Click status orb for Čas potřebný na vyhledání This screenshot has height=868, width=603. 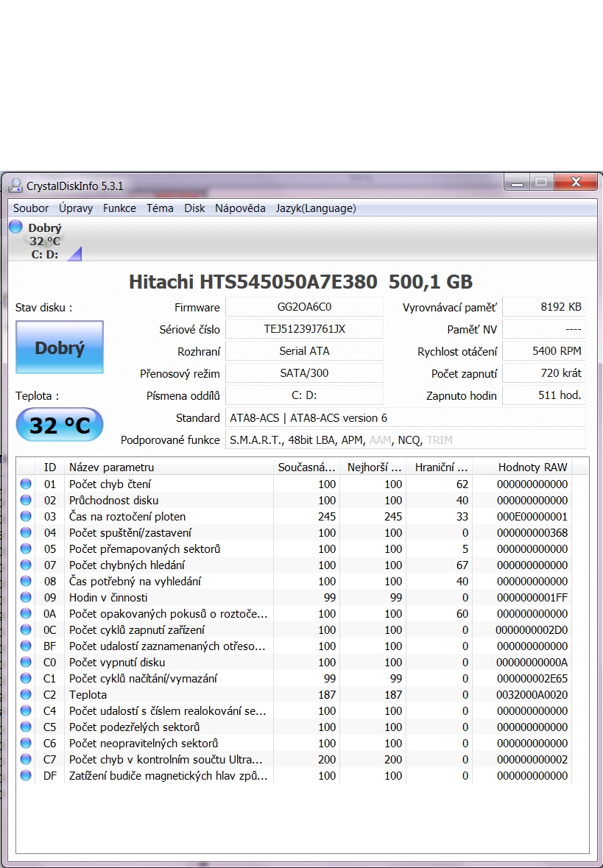[x=26, y=581]
